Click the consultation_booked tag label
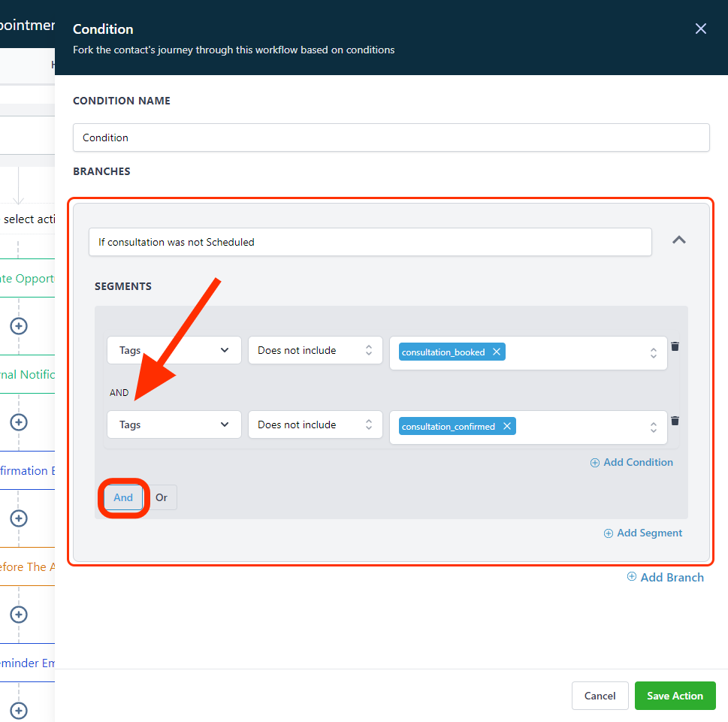Image resolution: width=728 pixels, height=722 pixels. (443, 352)
